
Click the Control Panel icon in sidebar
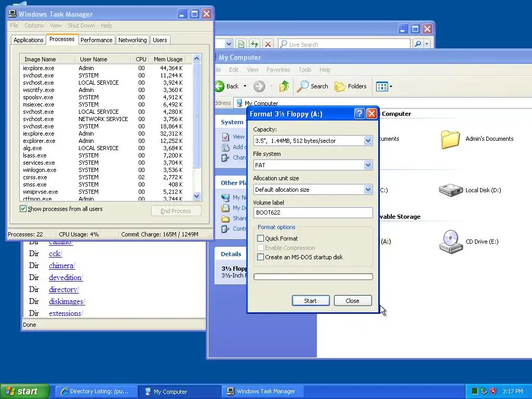tap(225, 229)
